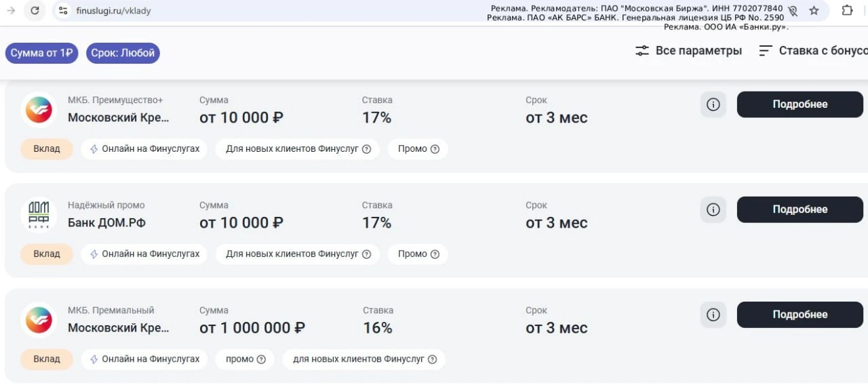Click Промо help icon in ДОМ.РФ card
The height and width of the screenshot is (389, 868).
tap(435, 254)
